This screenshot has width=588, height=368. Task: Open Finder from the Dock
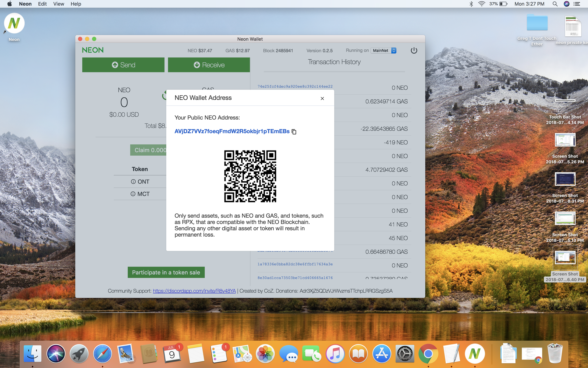click(33, 354)
